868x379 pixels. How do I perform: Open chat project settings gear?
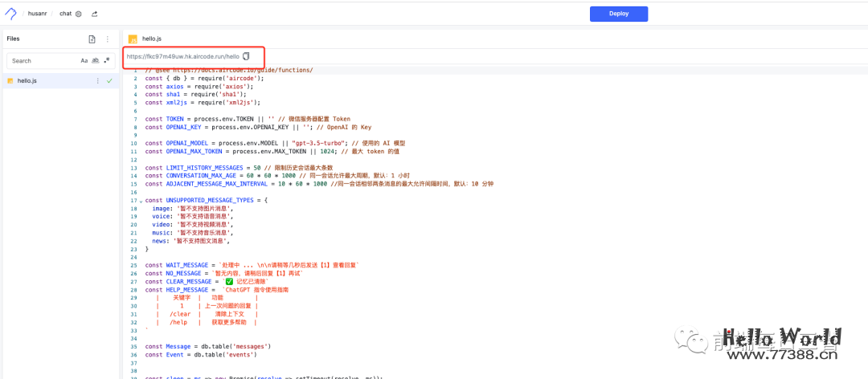pos(79,14)
